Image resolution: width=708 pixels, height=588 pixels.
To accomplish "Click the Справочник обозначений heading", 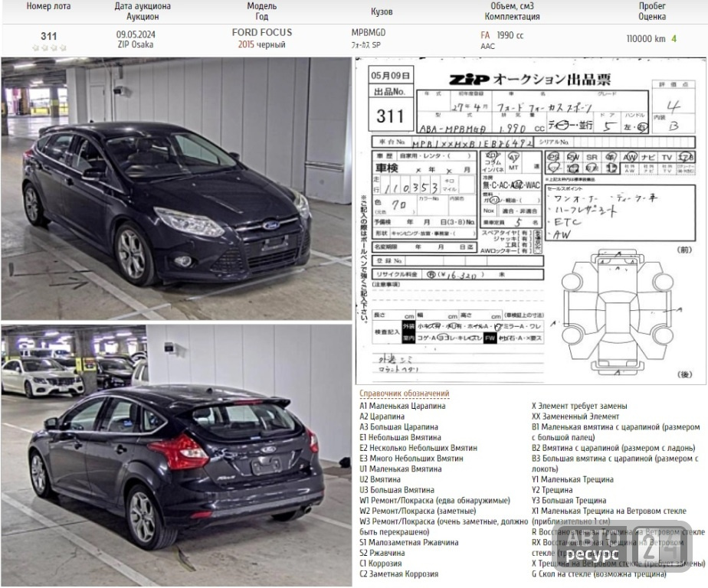I will 404,394.
